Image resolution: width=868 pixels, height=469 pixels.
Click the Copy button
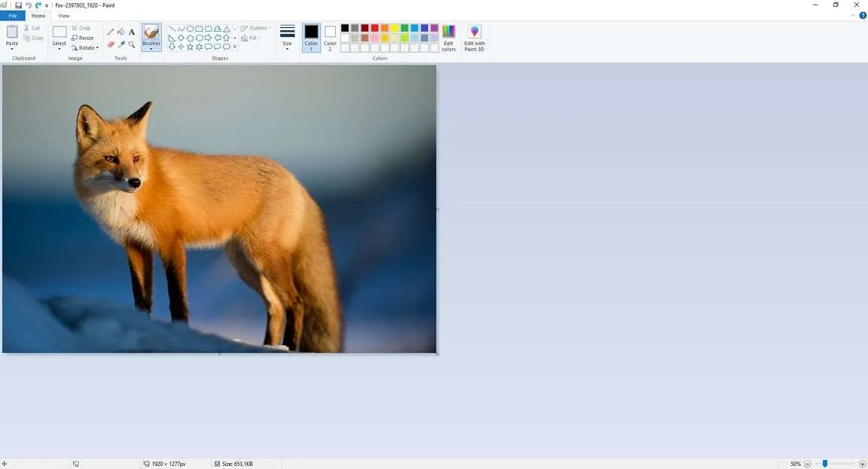click(x=34, y=38)
